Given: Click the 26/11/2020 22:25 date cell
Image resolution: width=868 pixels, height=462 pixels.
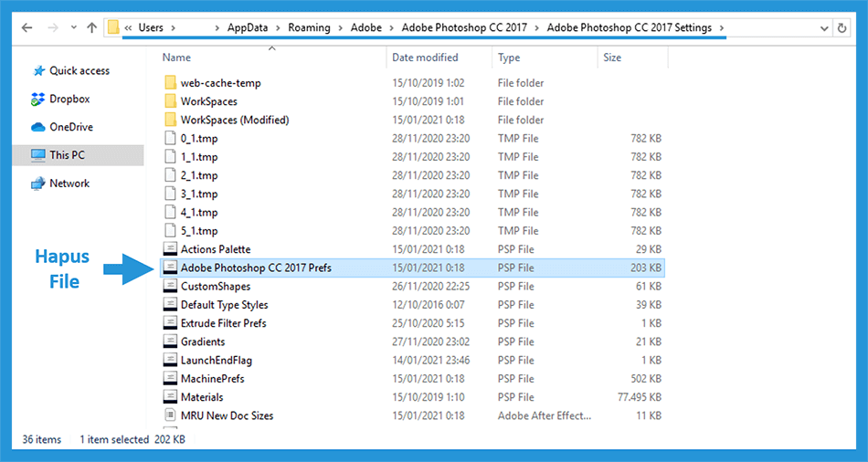Looking at the screenshot, I should (x=430, y=286).
